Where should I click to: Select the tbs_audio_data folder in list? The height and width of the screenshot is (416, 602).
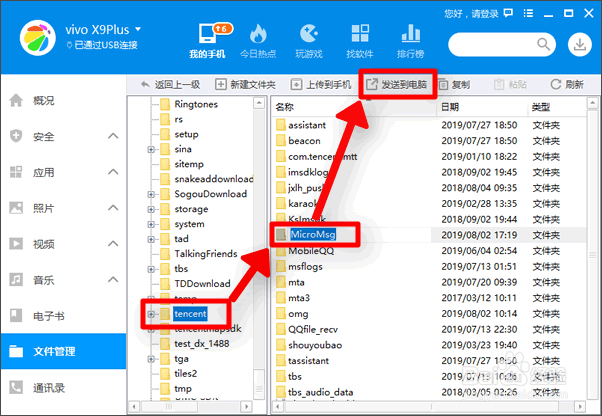coord(321,392)
